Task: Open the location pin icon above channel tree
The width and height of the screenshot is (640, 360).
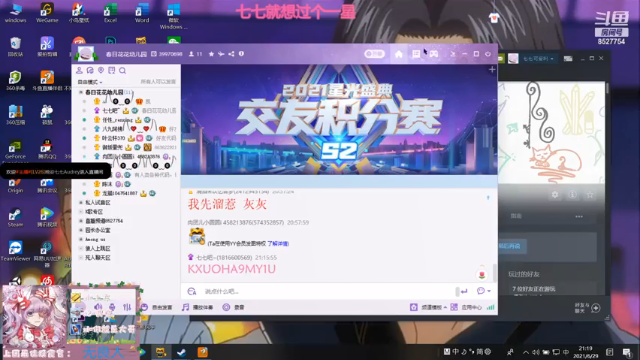Action: 101,70
